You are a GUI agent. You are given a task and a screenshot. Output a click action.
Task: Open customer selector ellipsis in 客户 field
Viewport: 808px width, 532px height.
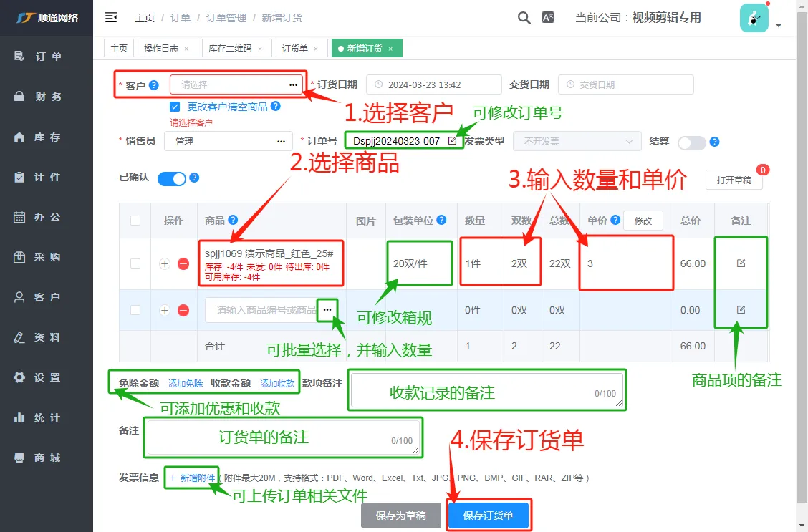click(x=293, y=85)
